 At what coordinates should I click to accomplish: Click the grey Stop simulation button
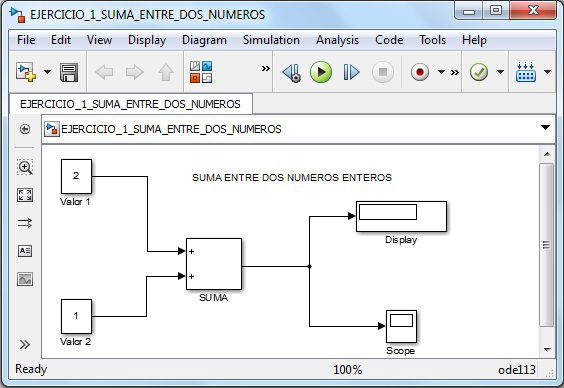(x=383, y=72)
